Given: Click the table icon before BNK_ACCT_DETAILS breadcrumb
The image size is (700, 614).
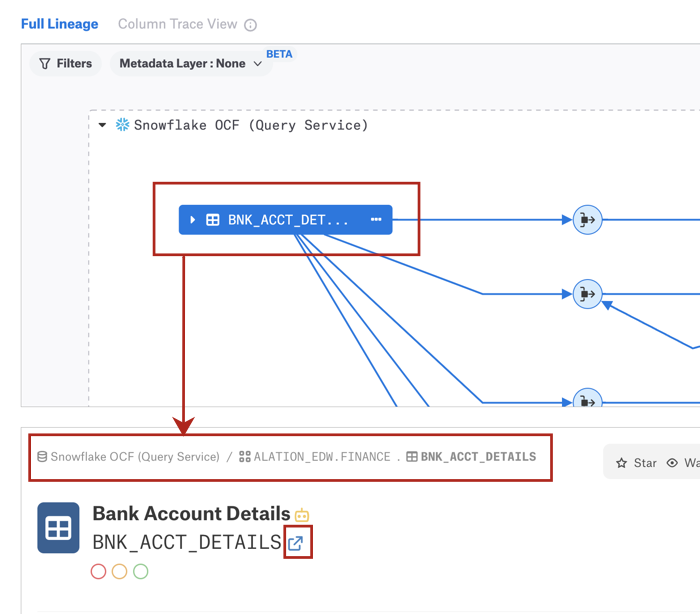Looking at the screenshot, I should 412,457.
